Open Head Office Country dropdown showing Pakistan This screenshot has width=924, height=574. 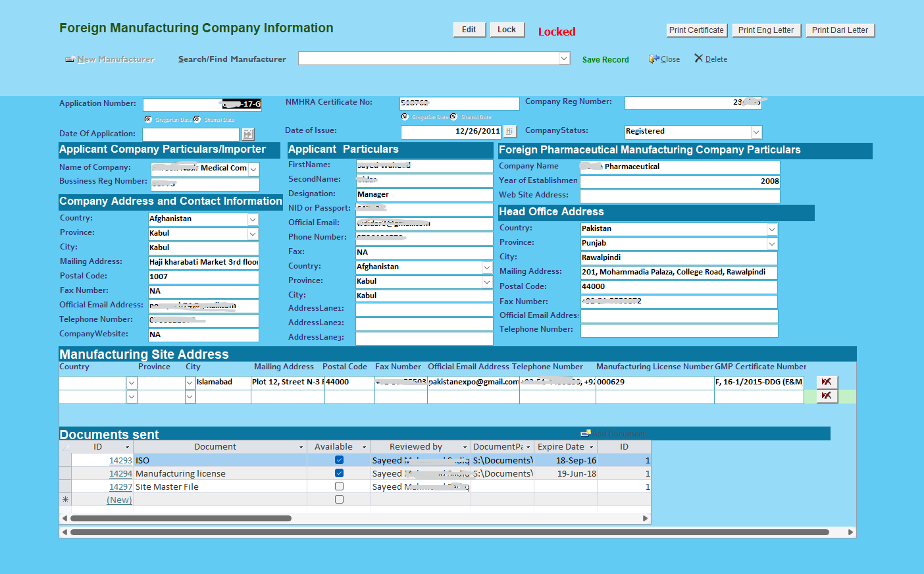[x=772, y=229]
